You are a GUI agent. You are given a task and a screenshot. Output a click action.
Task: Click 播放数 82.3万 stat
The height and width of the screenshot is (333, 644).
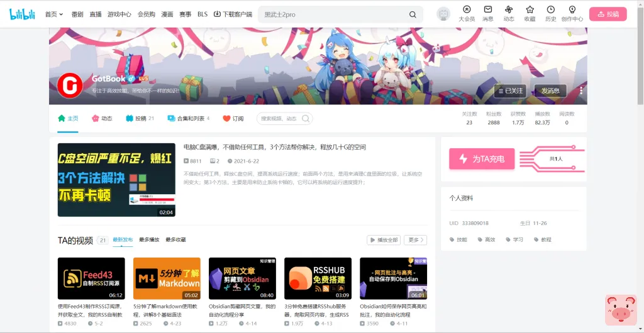click(542, 118)
